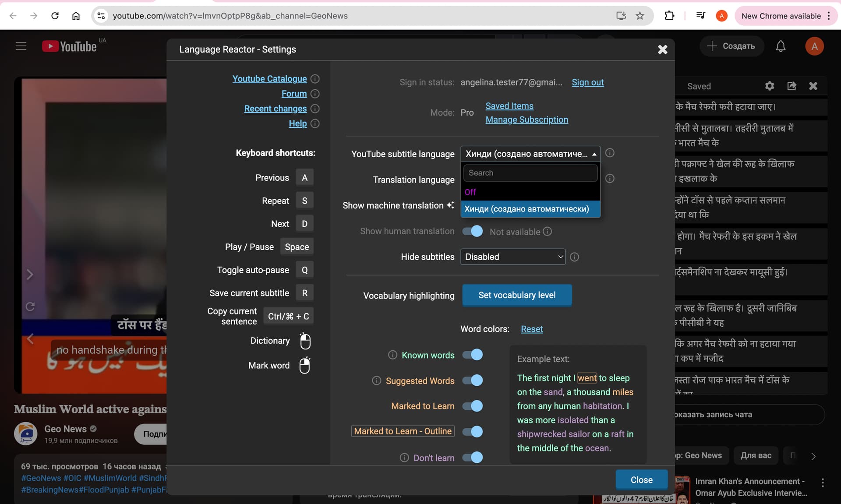Click info icon beside Known words
The image size is (841, 504).
(393, 355)
